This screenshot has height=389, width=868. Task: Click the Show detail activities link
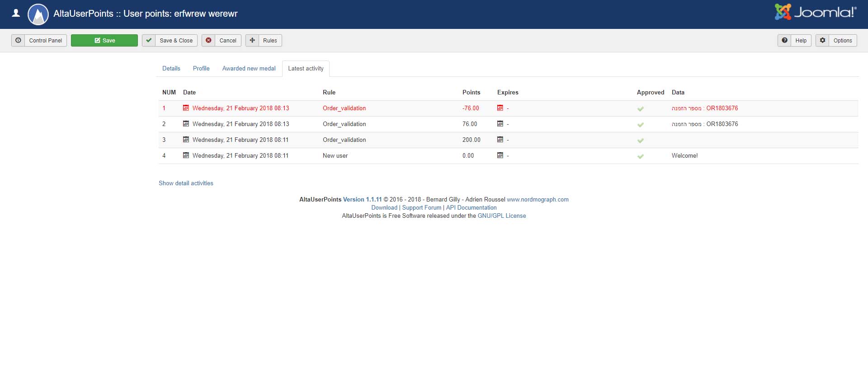pos(186,183)
